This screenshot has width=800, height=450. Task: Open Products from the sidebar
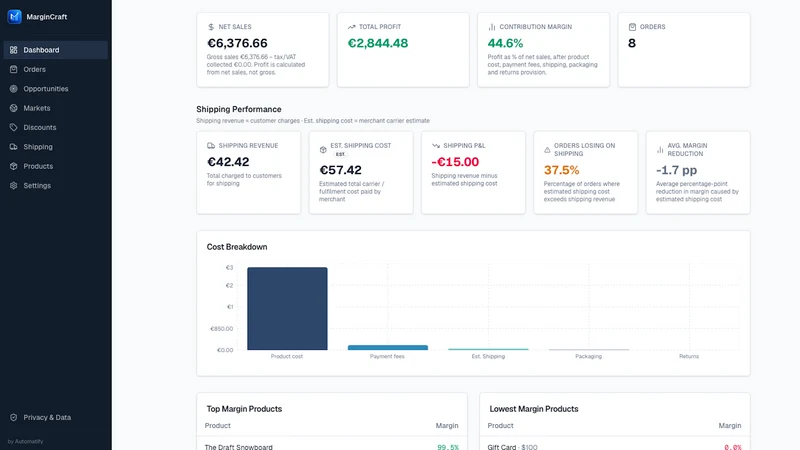pyautogui.click(x=56, y=166)
